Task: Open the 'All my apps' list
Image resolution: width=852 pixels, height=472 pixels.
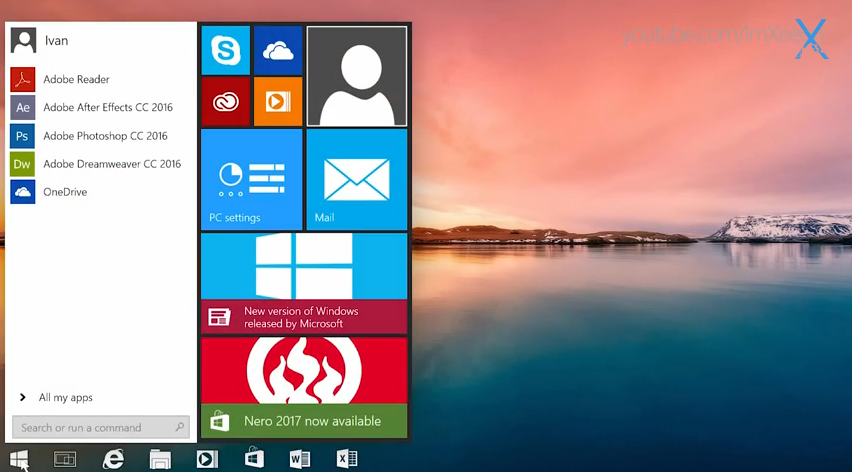Action: click(65, 398)
